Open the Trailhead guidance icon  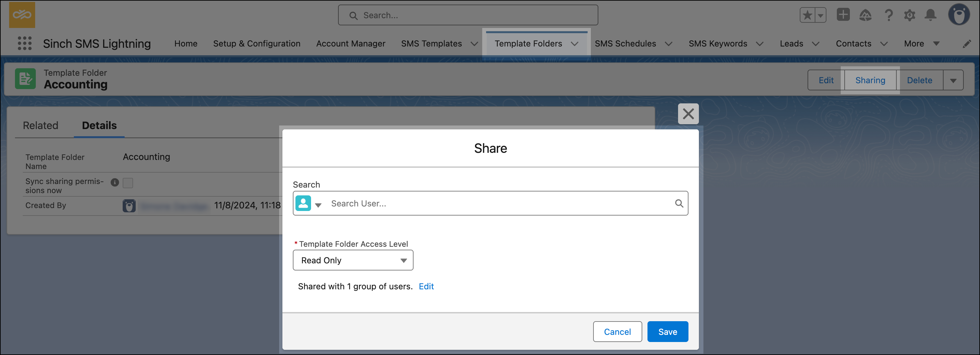click(865, 15)
